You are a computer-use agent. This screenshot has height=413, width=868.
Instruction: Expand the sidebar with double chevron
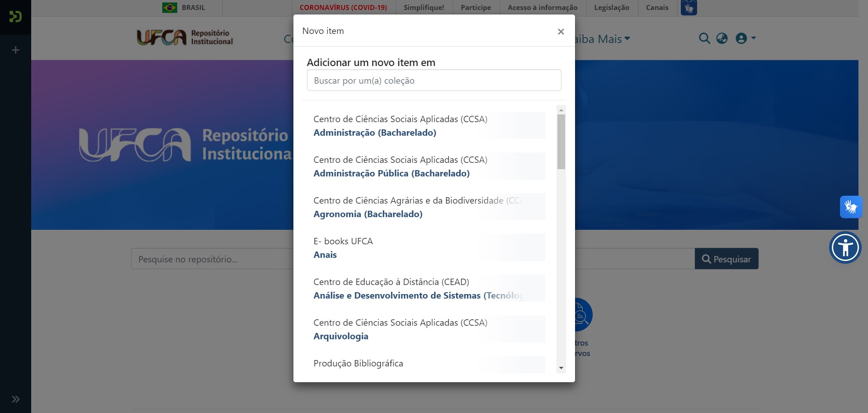[15, 399]
